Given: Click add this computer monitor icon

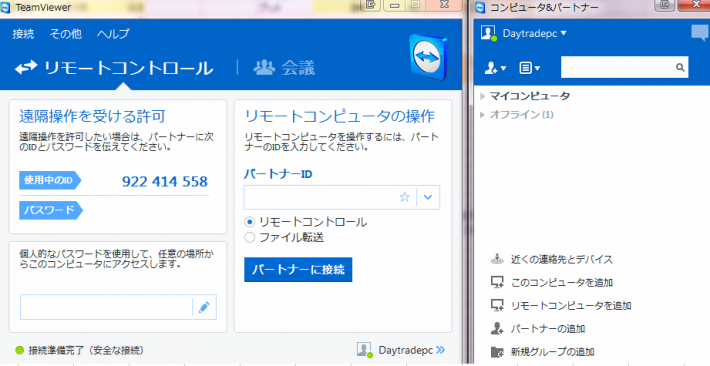Looking at the screenshot, I should click(497, 282).
